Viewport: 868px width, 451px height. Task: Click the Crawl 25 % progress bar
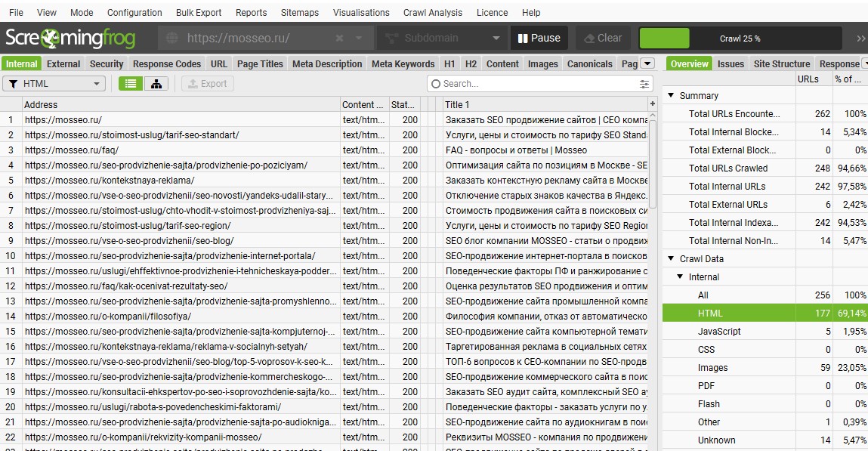click(740, 39)
